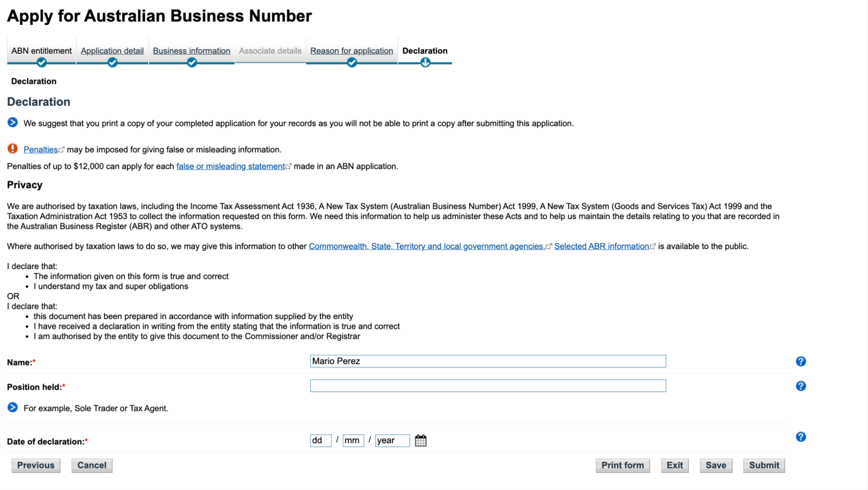Click checkmark icon under ABN entitlement step
The image size is (868, 490).
42,63
